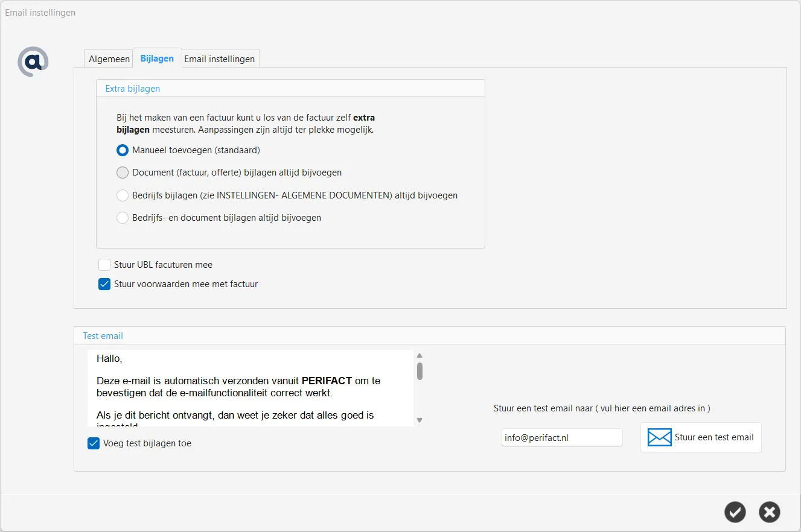Click the scroll up arrow of test email text
Screen dimensions: 801x532
click(420, 356)
